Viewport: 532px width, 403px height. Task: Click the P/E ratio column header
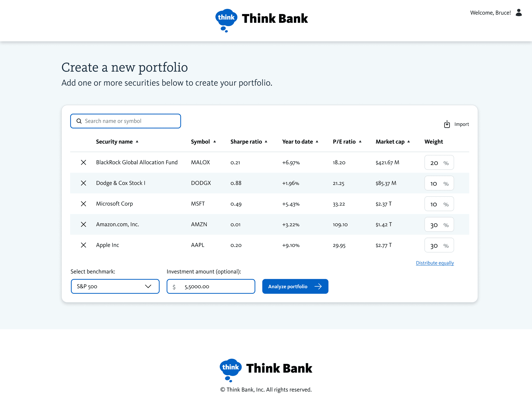coord(344,142)
